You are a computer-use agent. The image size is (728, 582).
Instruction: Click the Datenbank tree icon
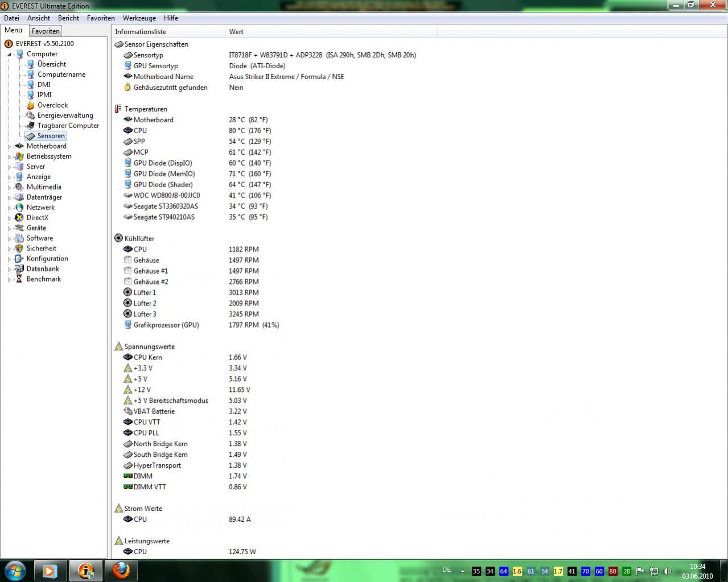[x=19, y=269]
